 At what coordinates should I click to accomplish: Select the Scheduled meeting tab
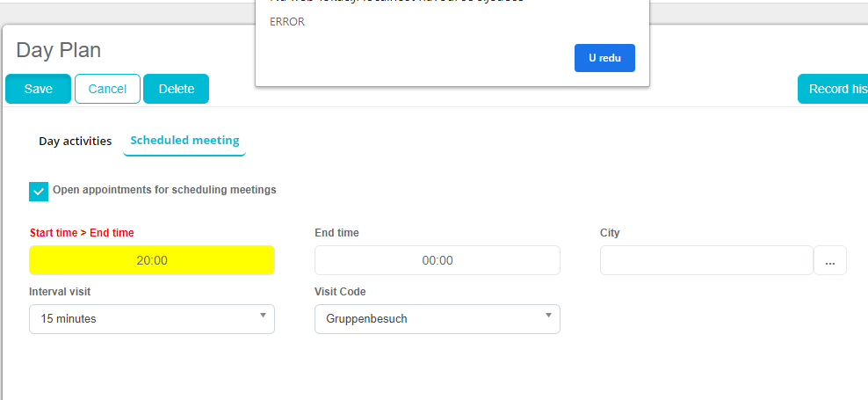[x=184, y=140]
